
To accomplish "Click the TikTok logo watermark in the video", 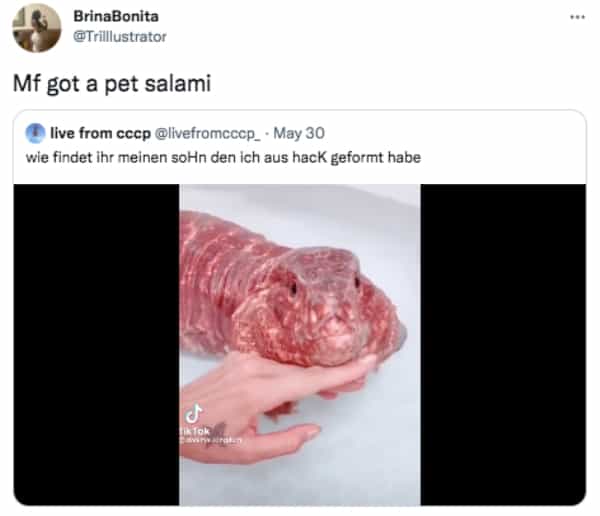I will [x=194, y=414].
